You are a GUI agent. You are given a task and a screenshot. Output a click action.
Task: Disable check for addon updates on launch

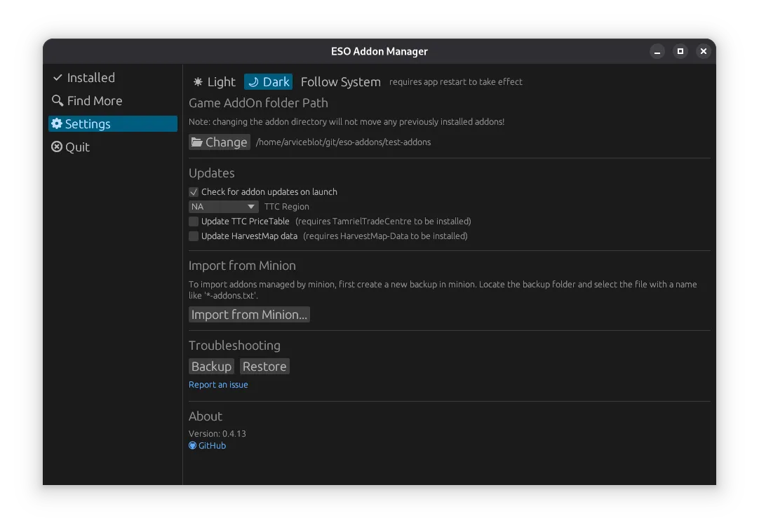click(194, 192)
